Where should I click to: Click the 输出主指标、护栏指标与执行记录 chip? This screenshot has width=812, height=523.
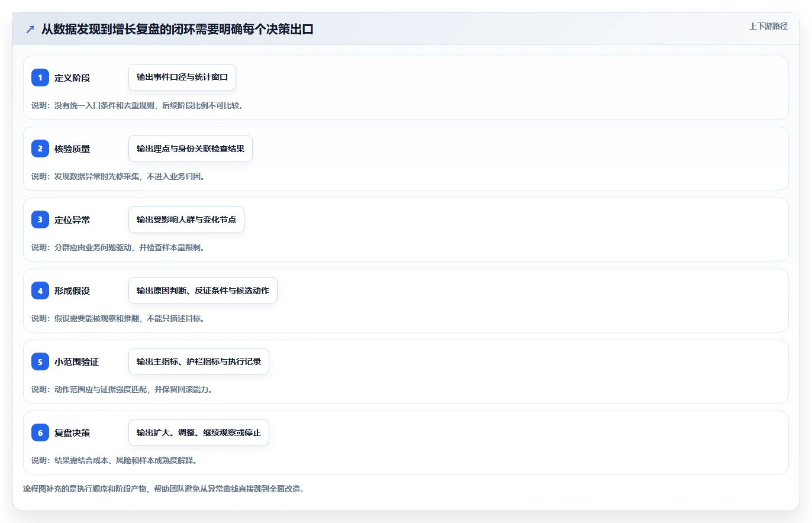click(x=199, y=361)
